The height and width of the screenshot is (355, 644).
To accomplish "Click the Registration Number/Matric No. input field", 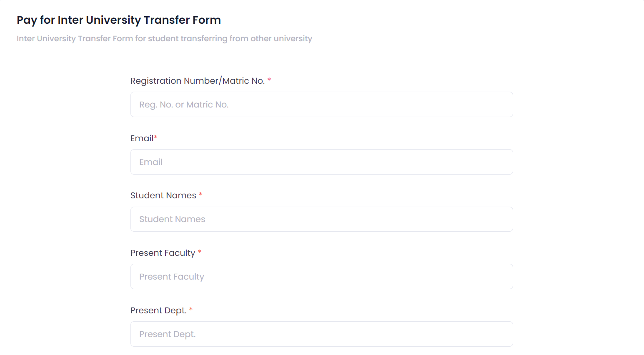I will (x=321, y=104).
